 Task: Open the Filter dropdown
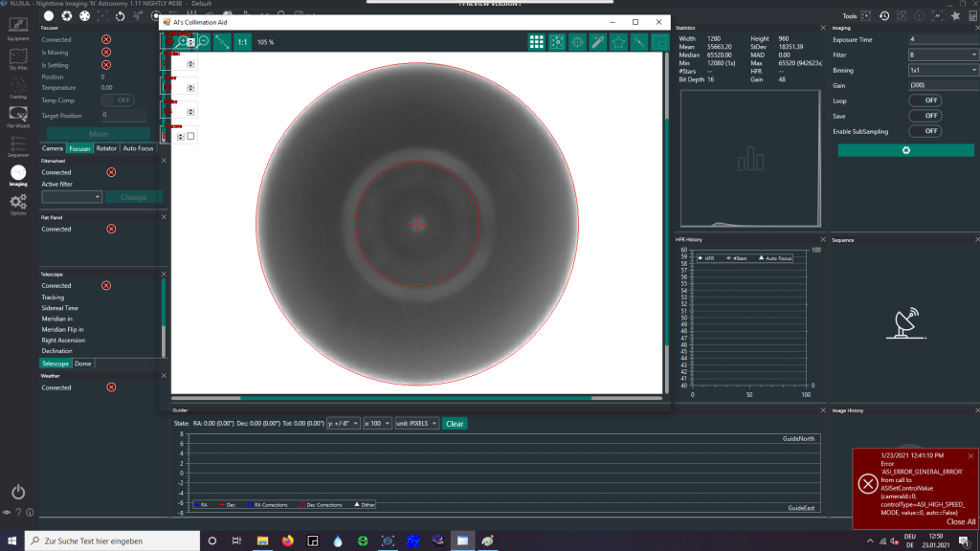click(x=943, y=55)
